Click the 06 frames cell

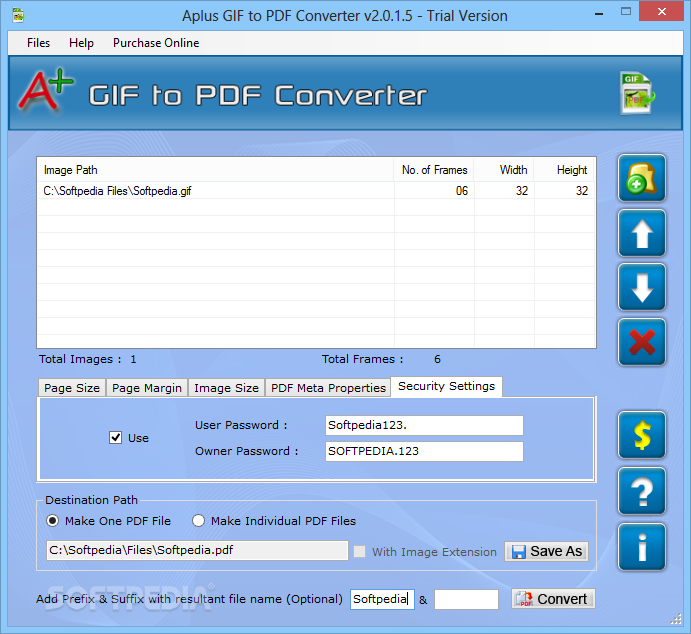click(x=434, y=191)
